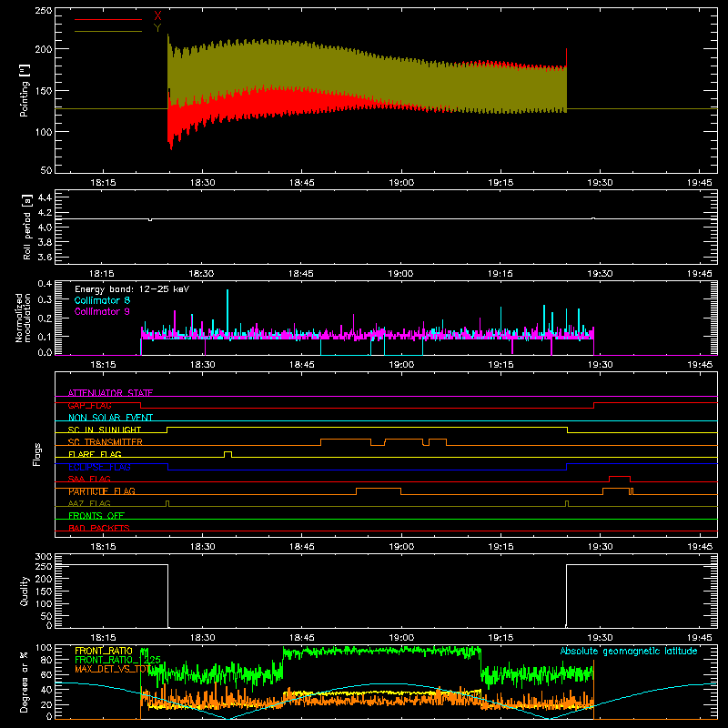Click the 3.6 tick on Roll period axis
728x728 pixels.
(45, 257)
